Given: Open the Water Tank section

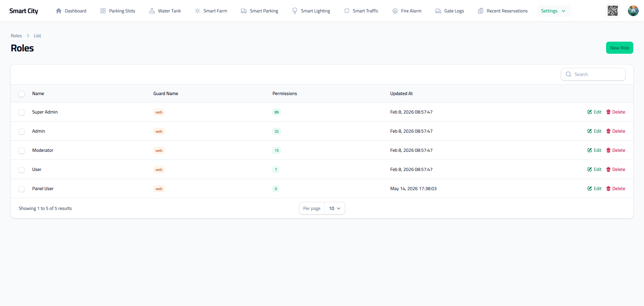Looking at the screenshot, I should [165, 11].
